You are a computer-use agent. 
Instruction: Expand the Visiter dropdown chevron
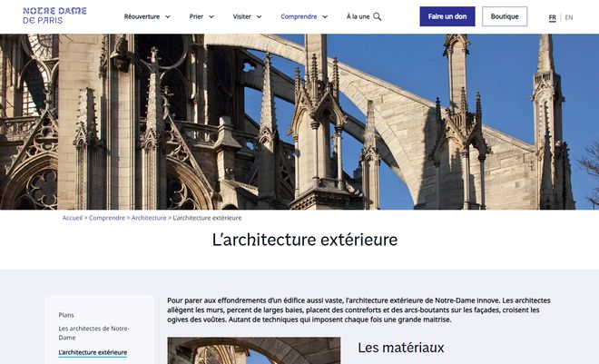(x=260, y=16)
